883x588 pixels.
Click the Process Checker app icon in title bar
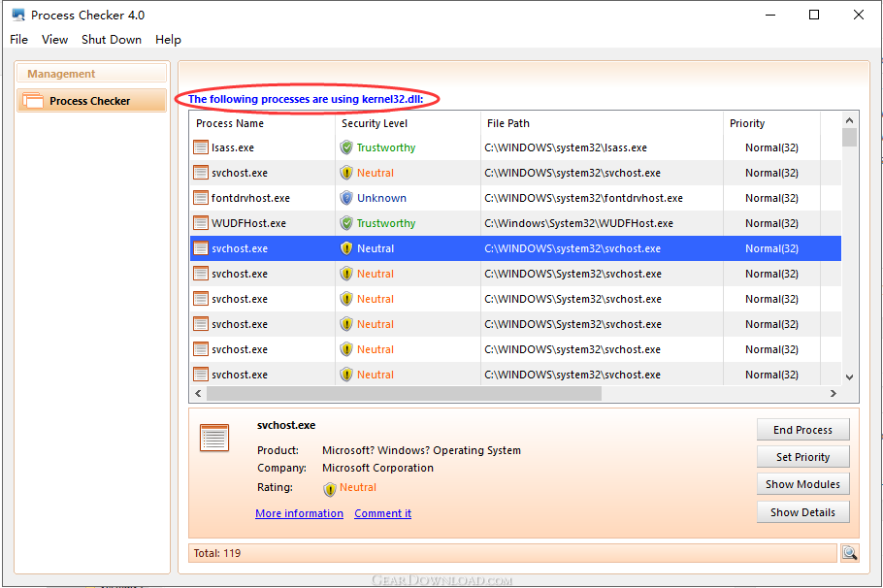(x=18, y=16)
